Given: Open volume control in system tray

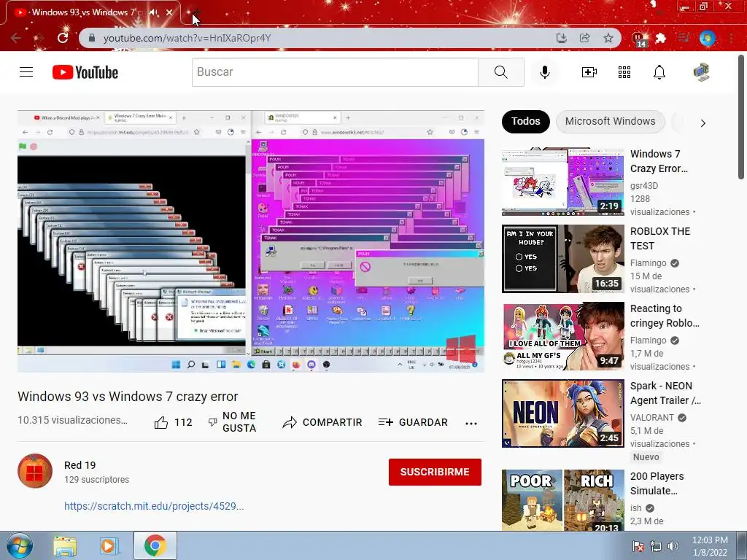Looking at the screenshot, I should pos(673,546).
